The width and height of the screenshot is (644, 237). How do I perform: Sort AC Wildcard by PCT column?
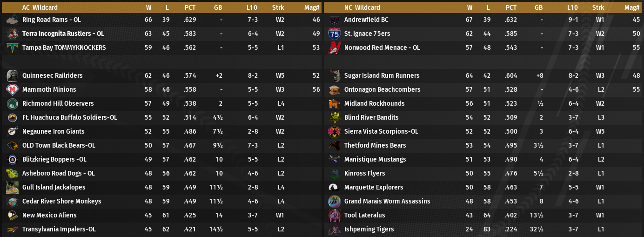tap(190, 7)
